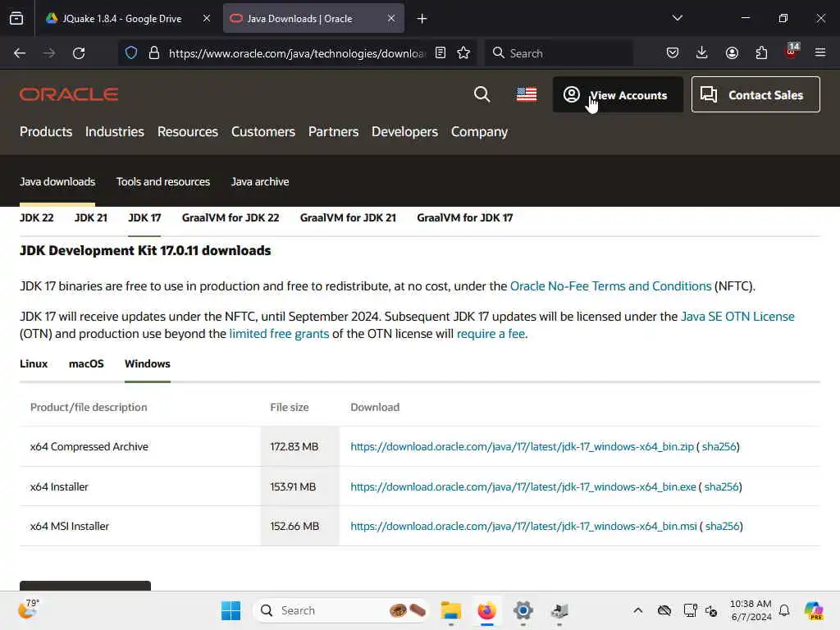840x630 pixels.
Task: Open sha256 link for x64 MSI Installer
Action: (x=722, y=527)
